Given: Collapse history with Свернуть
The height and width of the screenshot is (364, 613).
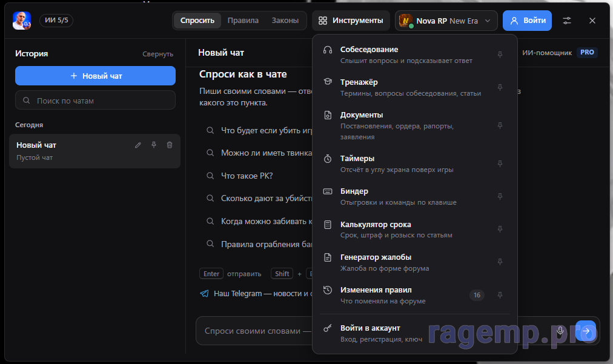Looking at the screenshot, I should [157, 54].
